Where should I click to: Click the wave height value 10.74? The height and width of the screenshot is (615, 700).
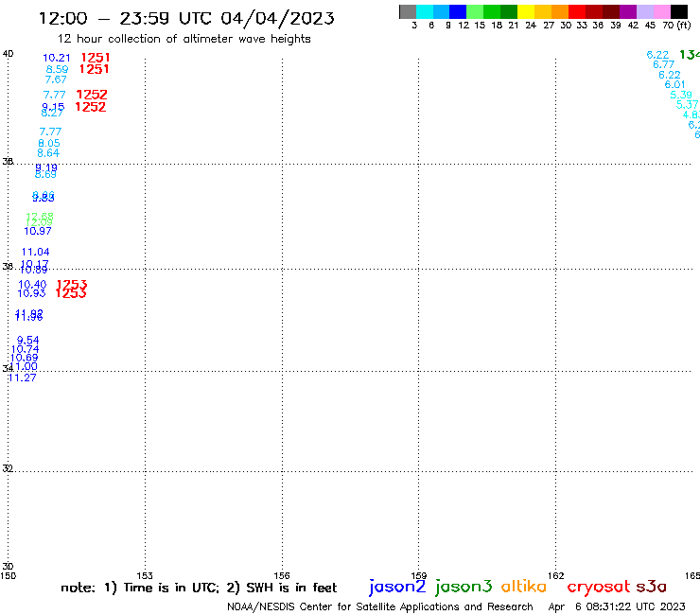click(x=26, y=349)
